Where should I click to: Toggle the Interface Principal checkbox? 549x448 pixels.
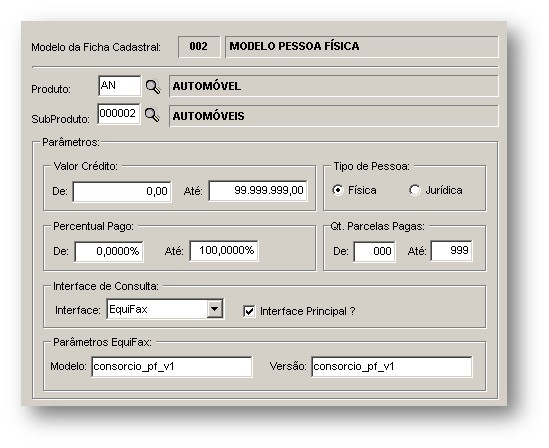(x=249, y=311)
